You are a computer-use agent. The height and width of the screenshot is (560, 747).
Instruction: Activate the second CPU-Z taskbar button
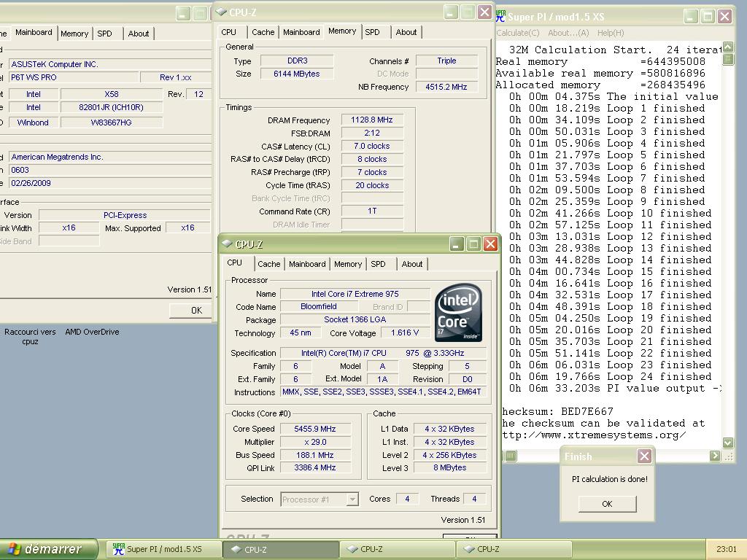click(398, 550)
